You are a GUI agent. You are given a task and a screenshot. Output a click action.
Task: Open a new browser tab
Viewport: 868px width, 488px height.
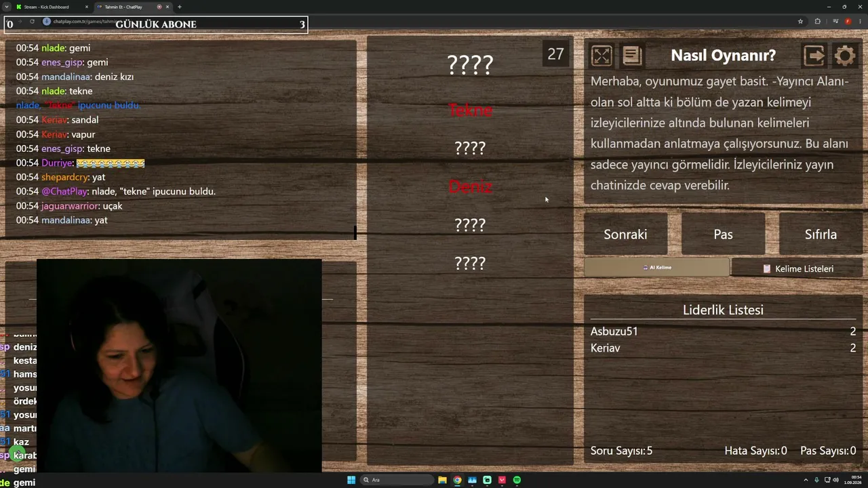pyautogui.click(x=180, y=7)
